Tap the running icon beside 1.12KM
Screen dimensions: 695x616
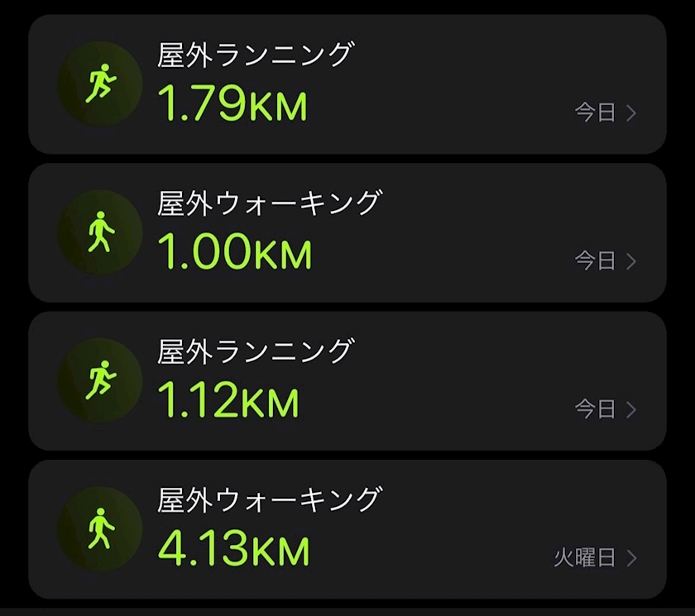(x=100, y=381)
